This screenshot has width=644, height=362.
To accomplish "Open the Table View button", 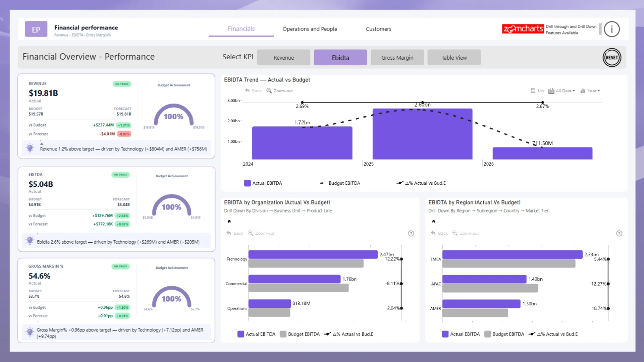I will (x=454, y=58).
